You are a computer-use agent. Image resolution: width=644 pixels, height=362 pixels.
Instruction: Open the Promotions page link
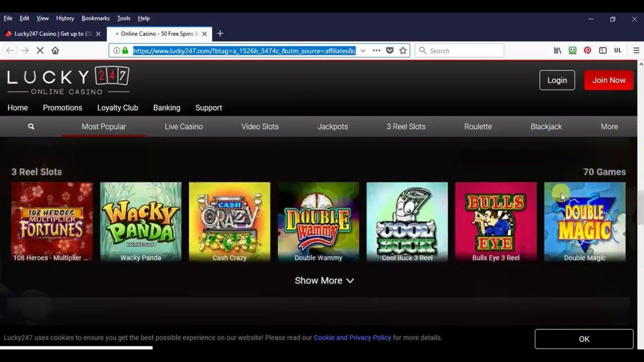[x=62, y=108]
